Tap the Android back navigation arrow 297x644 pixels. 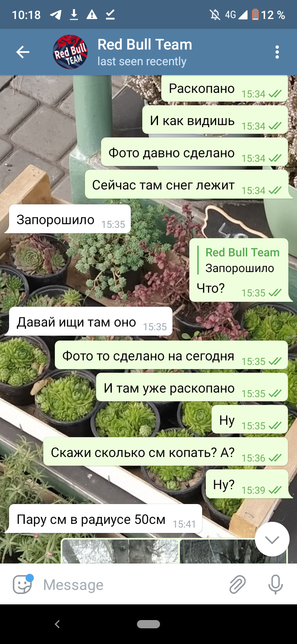(57, 624)
